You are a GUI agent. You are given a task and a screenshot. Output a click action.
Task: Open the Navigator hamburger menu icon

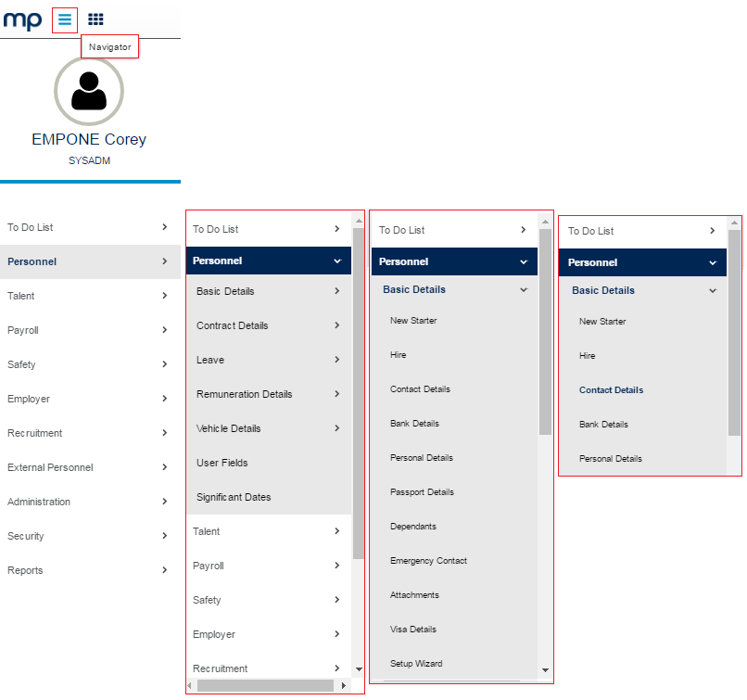[x=65, y=19]
